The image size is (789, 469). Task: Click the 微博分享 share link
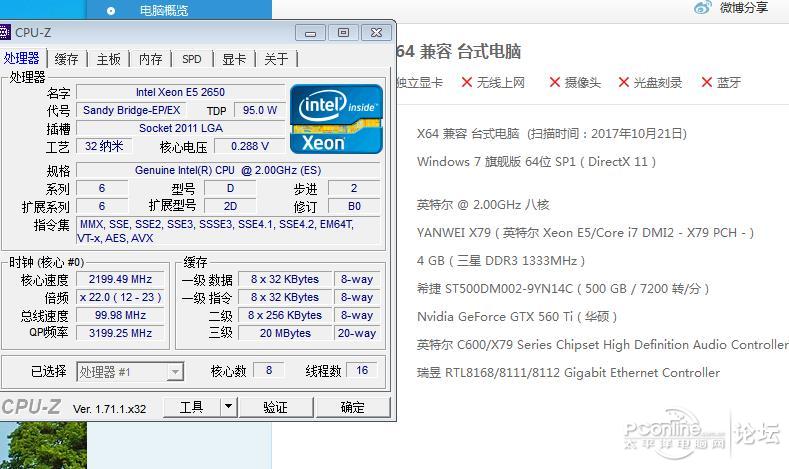tap(744, 8)
